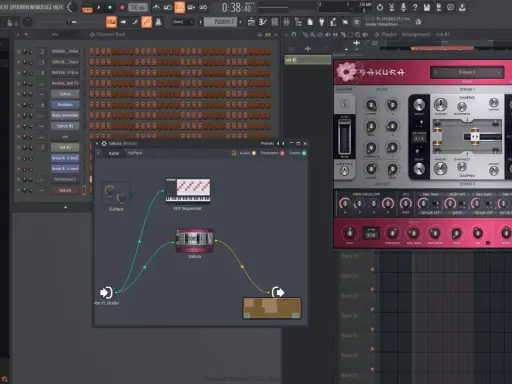The width and height of the screenshot is (512, 384).
Task: Click the download tray icon
Action: click(462, 7)
